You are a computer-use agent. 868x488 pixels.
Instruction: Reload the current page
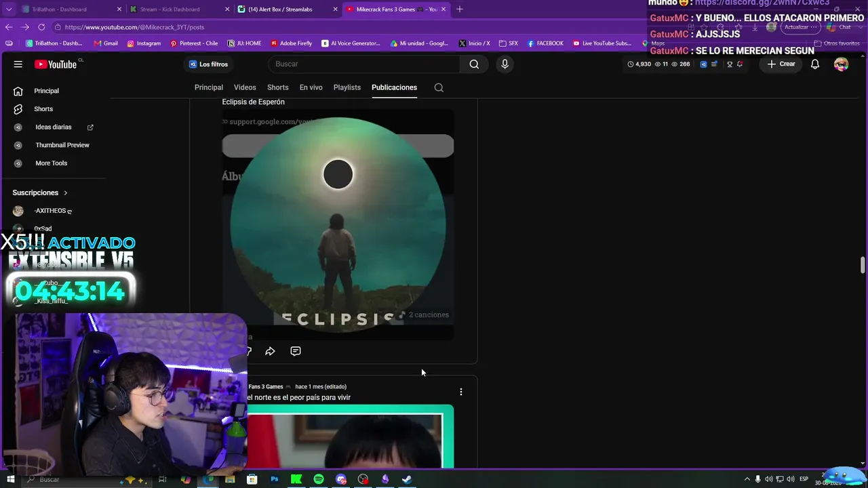point(41,27)
